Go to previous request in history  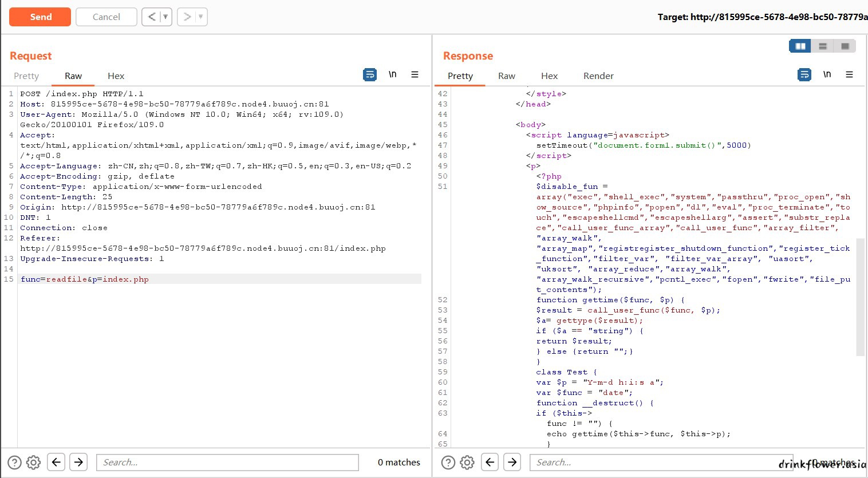[152, 17]
